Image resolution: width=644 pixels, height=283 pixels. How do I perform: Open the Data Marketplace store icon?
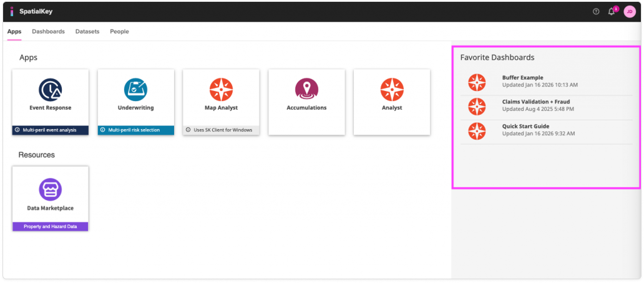(x=50, y=189)
